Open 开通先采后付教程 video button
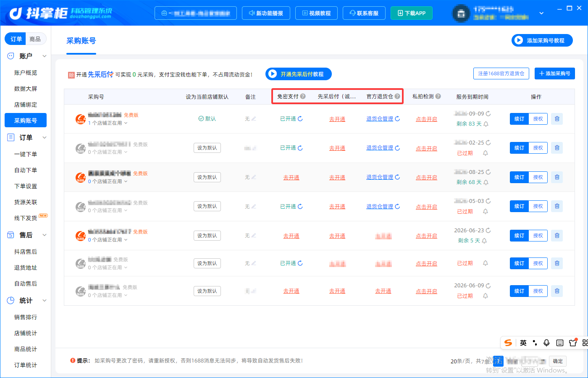588x378 pixels. [299, 74]
